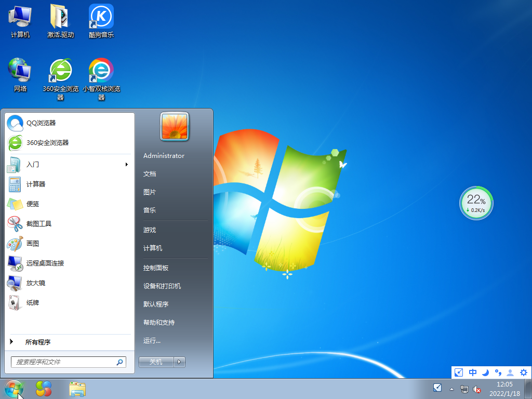
Task: Unmute the taskbar volume icon
Action: point(477,389)
